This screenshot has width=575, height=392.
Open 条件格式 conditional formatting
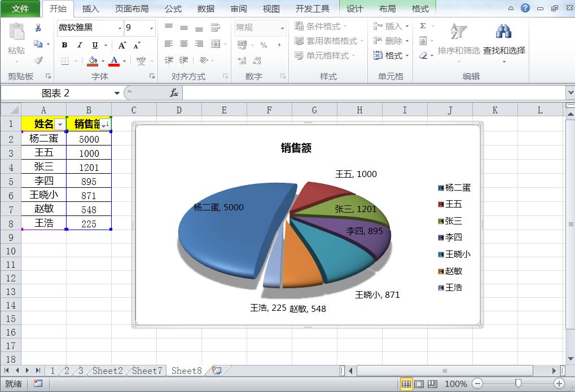pos(321,27)
